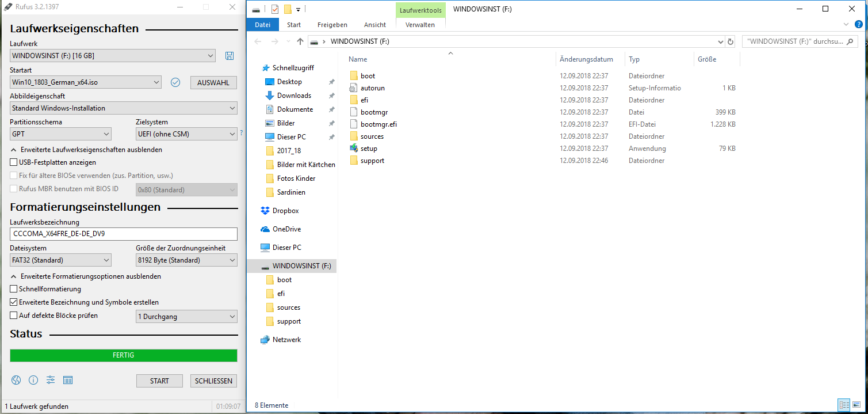
Task: Open the Start ribbon tab
Action: (x=294, y=25)
